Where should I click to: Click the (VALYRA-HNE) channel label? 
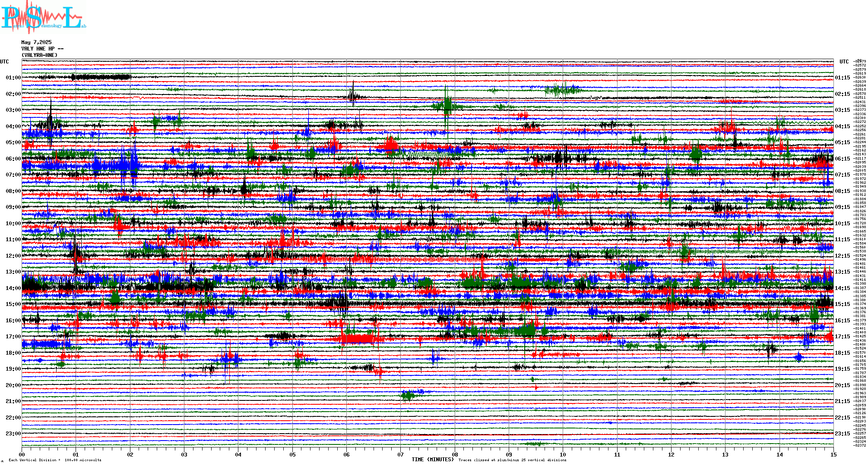39,55
